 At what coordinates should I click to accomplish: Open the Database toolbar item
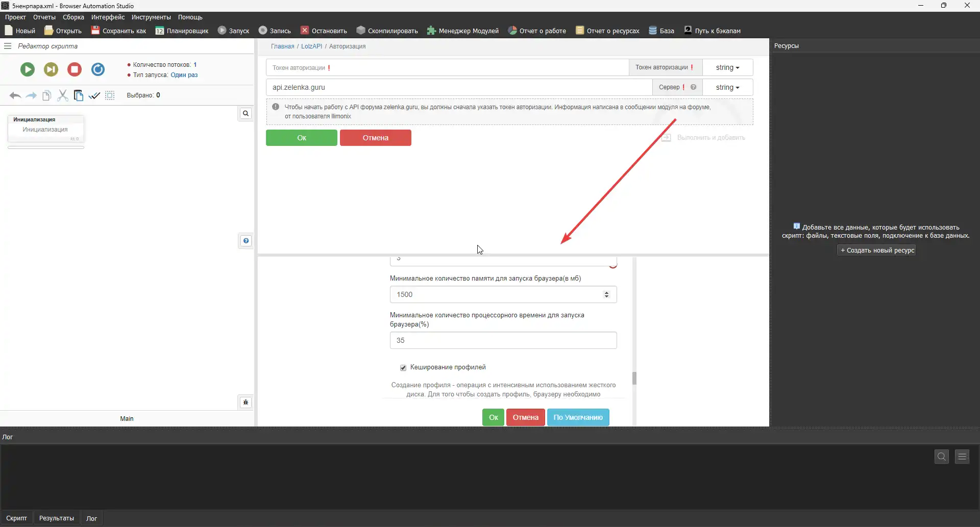661,31
